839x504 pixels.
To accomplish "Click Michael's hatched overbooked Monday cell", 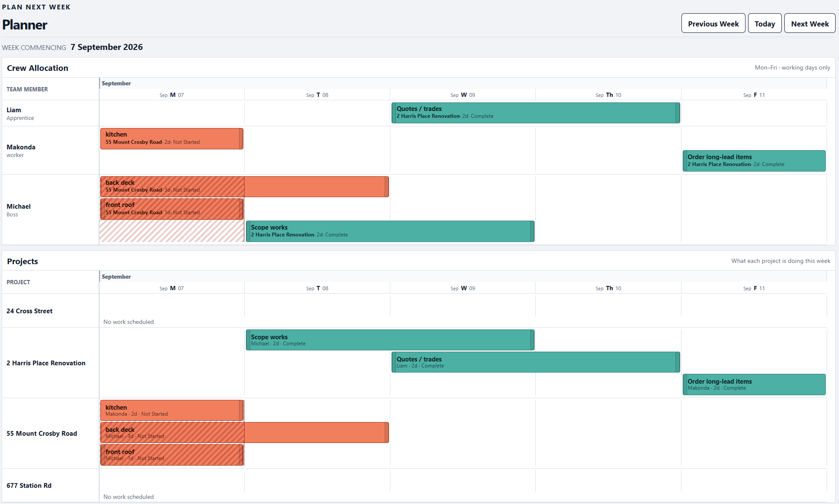I will click(x=172, y=231).
